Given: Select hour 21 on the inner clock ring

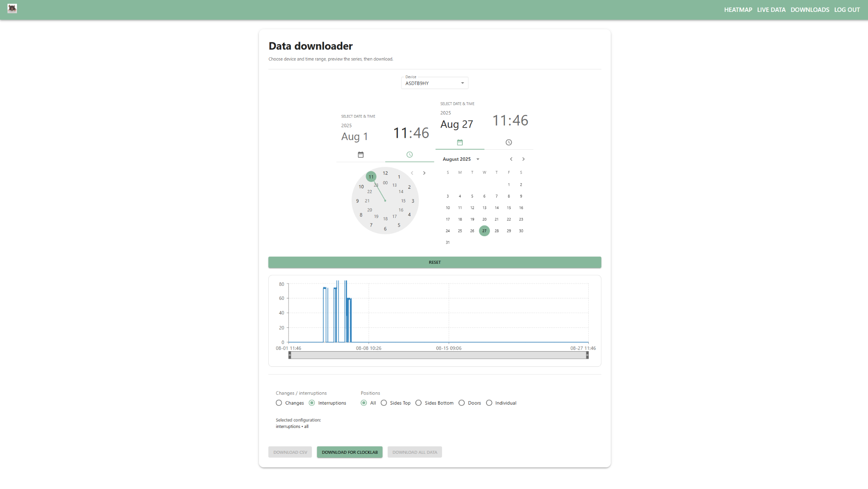Looking at the screenshot, I should (367, 201).
